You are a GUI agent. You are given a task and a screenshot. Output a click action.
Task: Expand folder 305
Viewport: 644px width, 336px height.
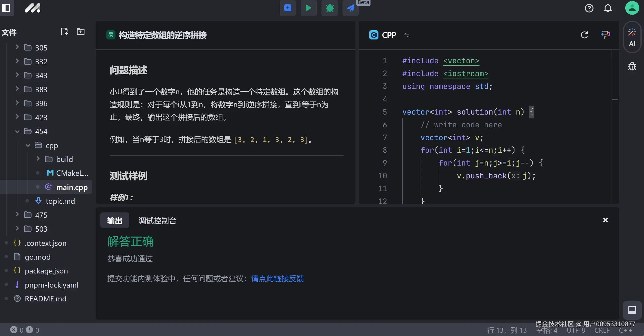pyautogui.click(x=17, y=47)
